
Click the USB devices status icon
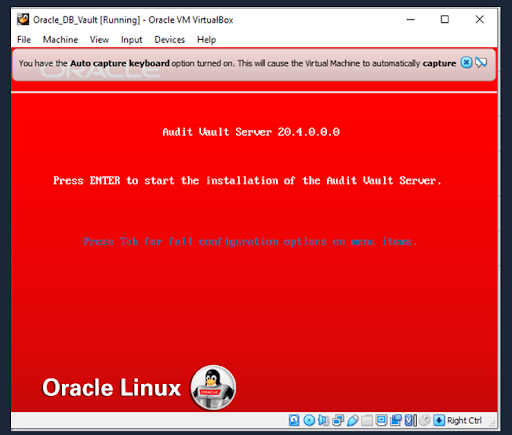pos(353,420)
